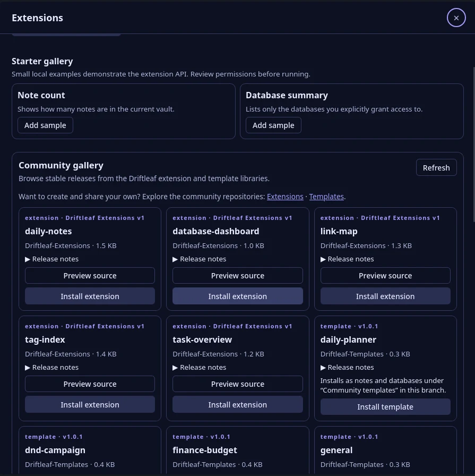Add the Database summary sample
Image resolution: width=475 pixels, height=476 pixels.
(x=273, y=125)
